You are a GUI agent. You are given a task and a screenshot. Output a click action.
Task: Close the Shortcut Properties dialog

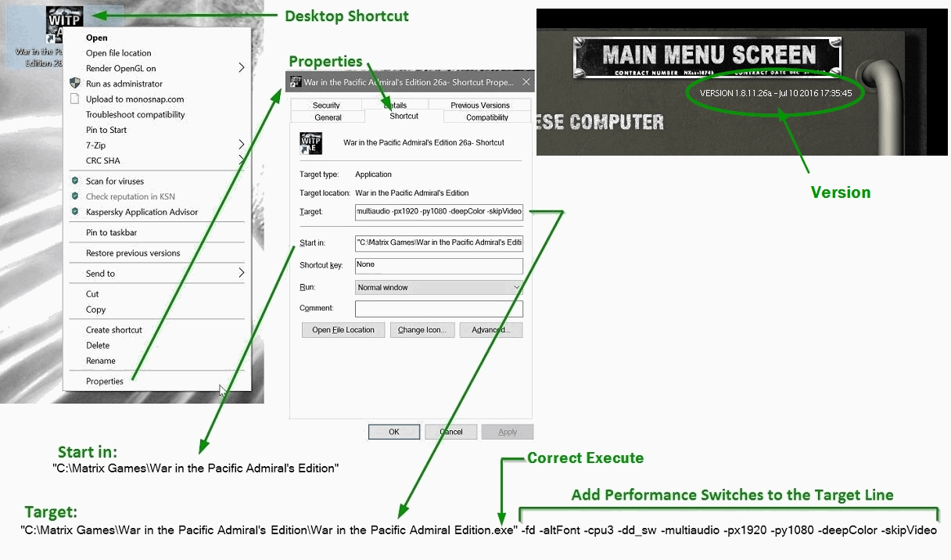tap(526, 81)
